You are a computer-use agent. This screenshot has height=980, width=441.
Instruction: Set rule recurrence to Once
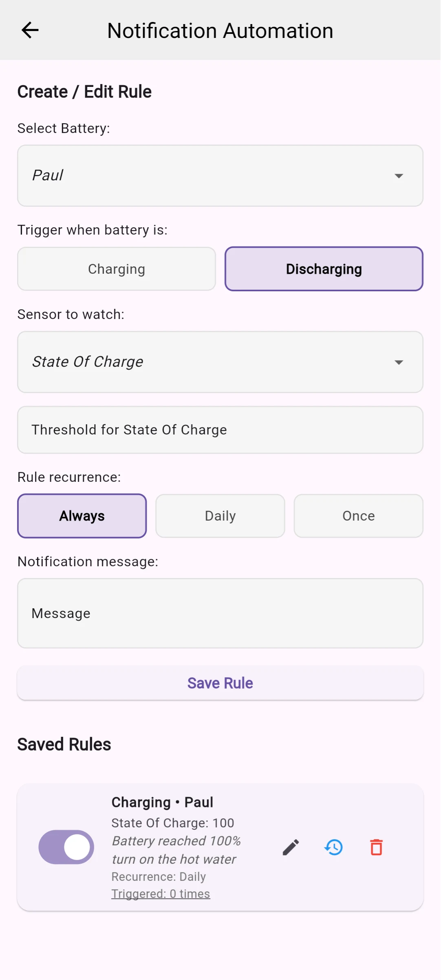pyautogui.click(x=359, y=516)
